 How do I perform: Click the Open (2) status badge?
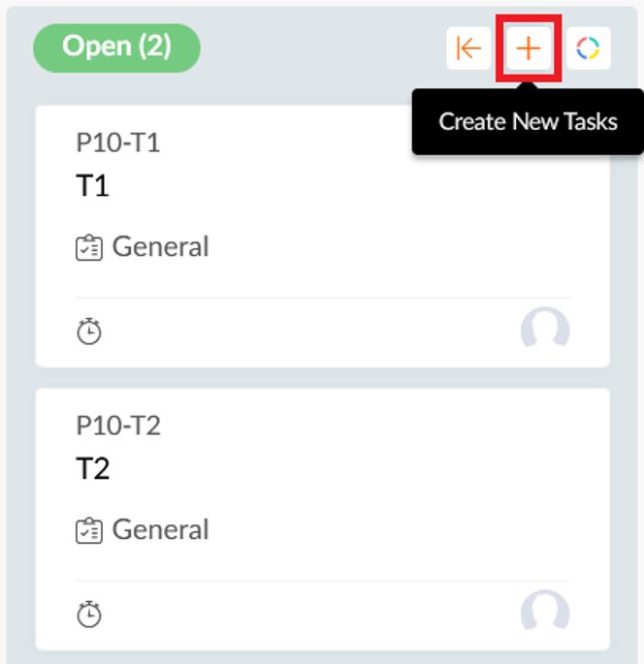coord(116,47)
